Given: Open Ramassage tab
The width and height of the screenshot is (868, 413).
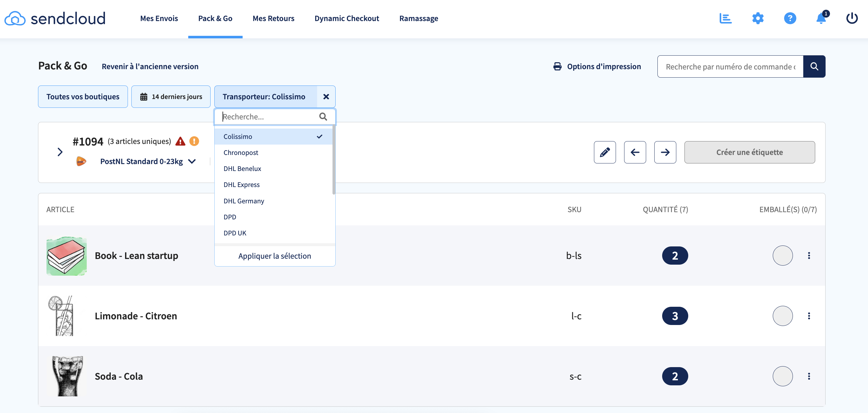Looking at the screenshot, I should [419, 19].
